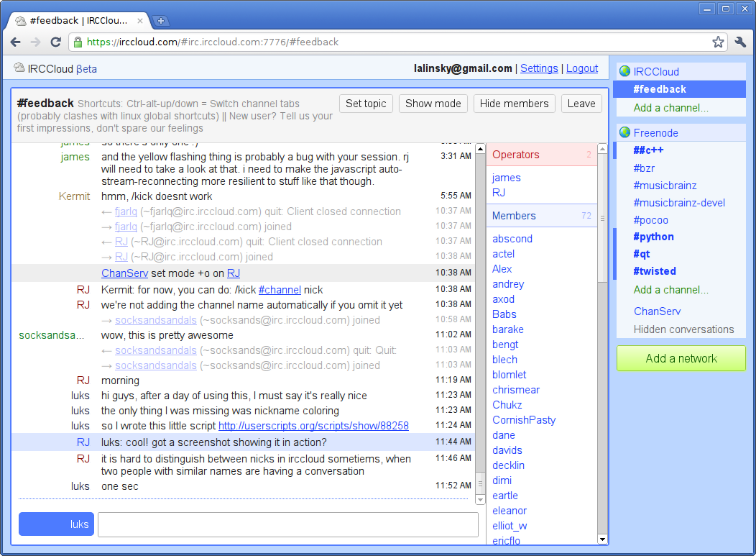Expand Hidden conversations
756x556 pixels.
[x=683, y=329]
